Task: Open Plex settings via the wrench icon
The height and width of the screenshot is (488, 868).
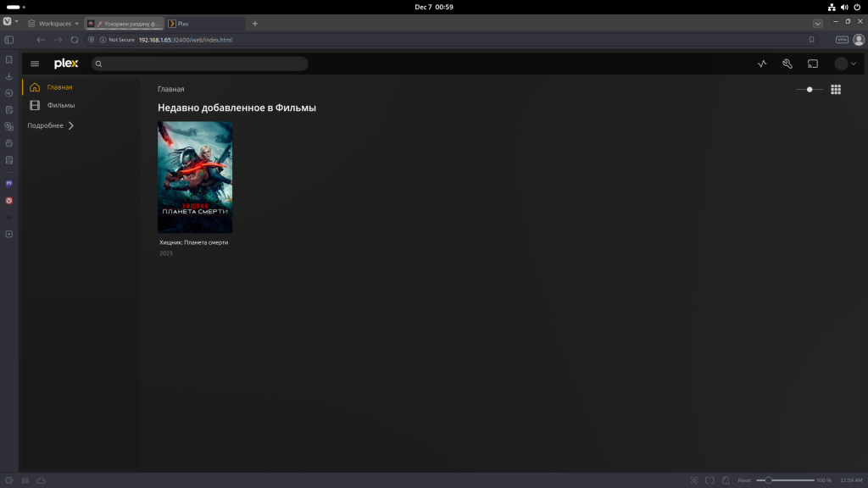Action: (x=787, y=64)
